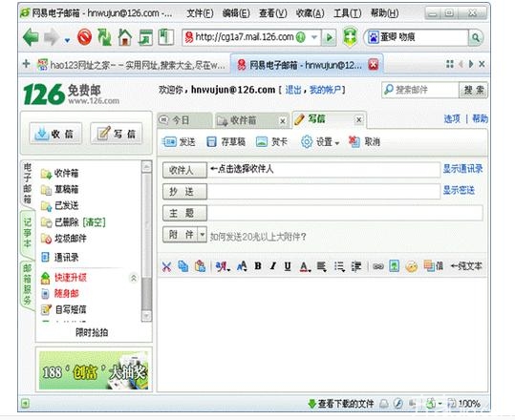The image size is (515, 420).
Task: Switch to 纯文本 plain text mode
Action: coord(466,266)
